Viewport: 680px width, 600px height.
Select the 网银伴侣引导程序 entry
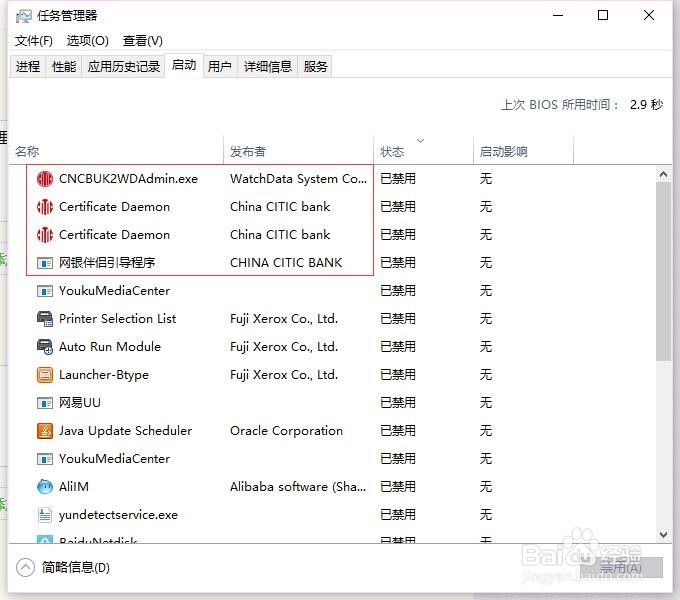[x=107, y=263]
